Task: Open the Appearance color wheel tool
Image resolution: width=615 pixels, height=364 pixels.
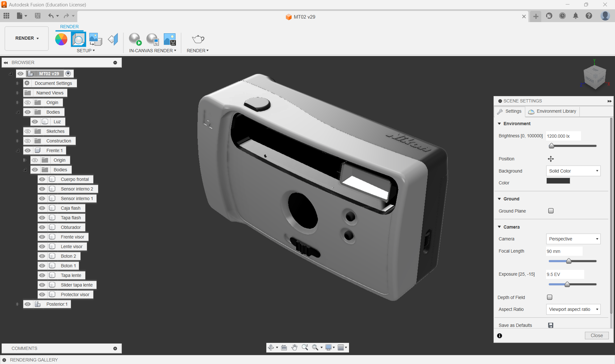Action: click(61, 39)
